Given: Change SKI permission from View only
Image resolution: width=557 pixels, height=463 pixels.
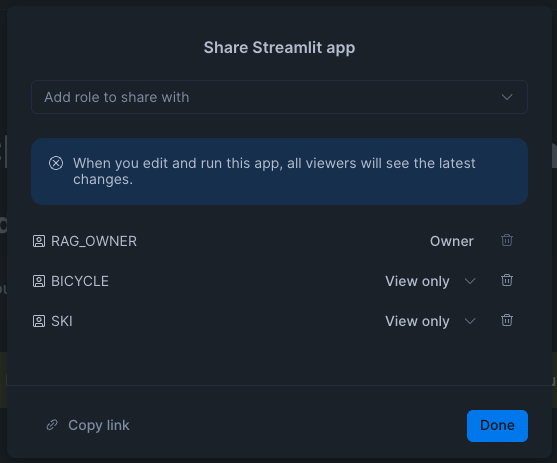Looking at the screenshot, I should [x=430, y=322].
